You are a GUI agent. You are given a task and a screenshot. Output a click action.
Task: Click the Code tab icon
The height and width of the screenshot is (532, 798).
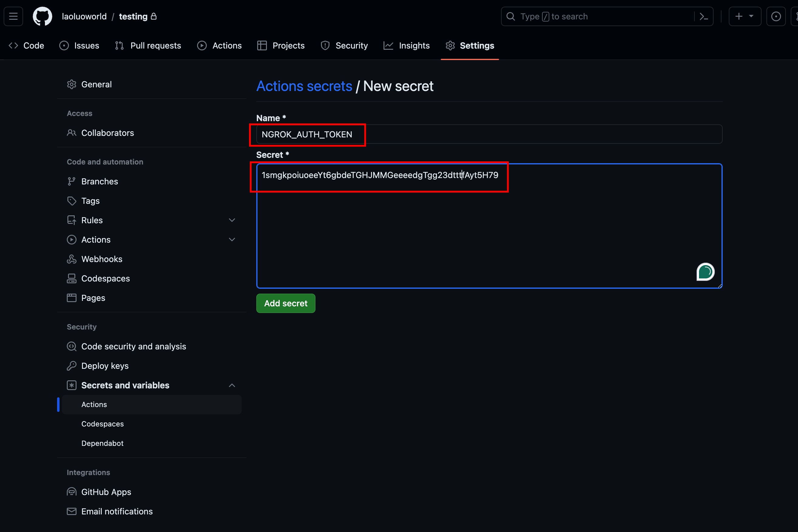click(x=13, y=45)
